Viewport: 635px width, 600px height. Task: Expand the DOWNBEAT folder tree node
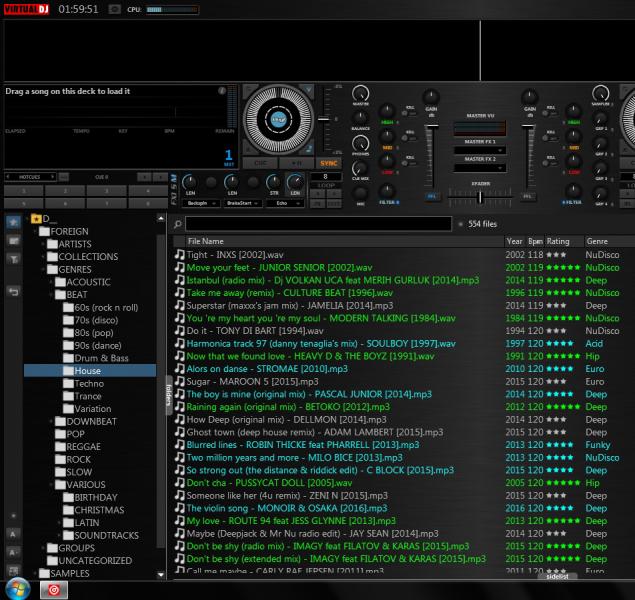click(x=51, y=421)
